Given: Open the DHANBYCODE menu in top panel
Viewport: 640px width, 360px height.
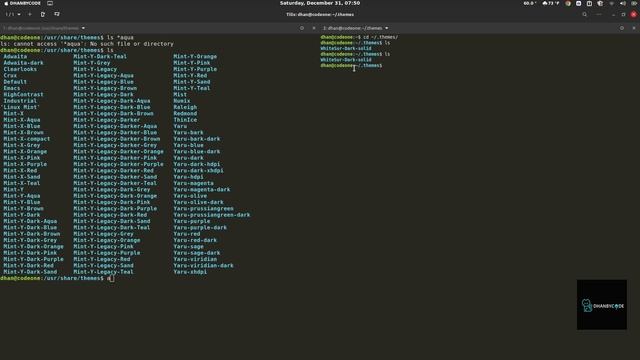Looking at the screenshot, I should point(22,3).
